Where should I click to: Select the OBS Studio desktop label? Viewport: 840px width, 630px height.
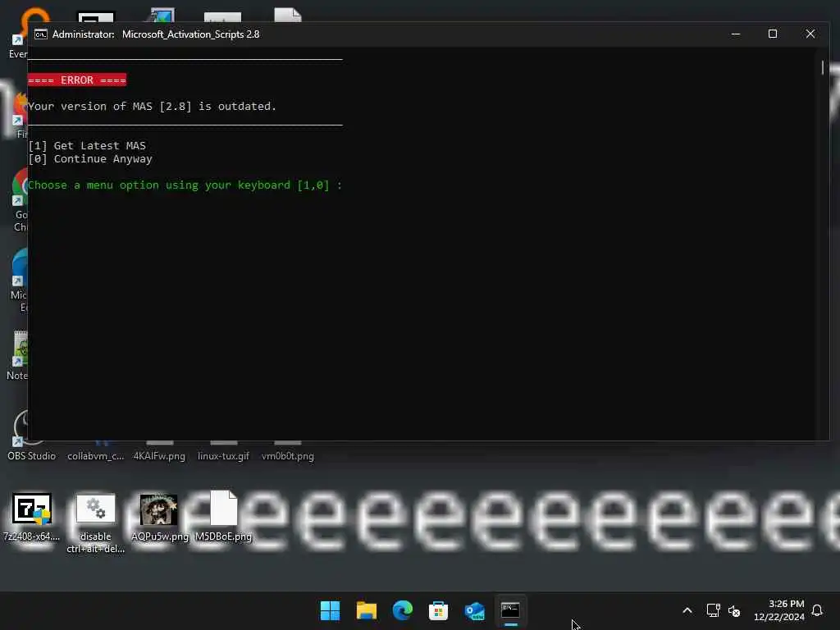(32, 456)
